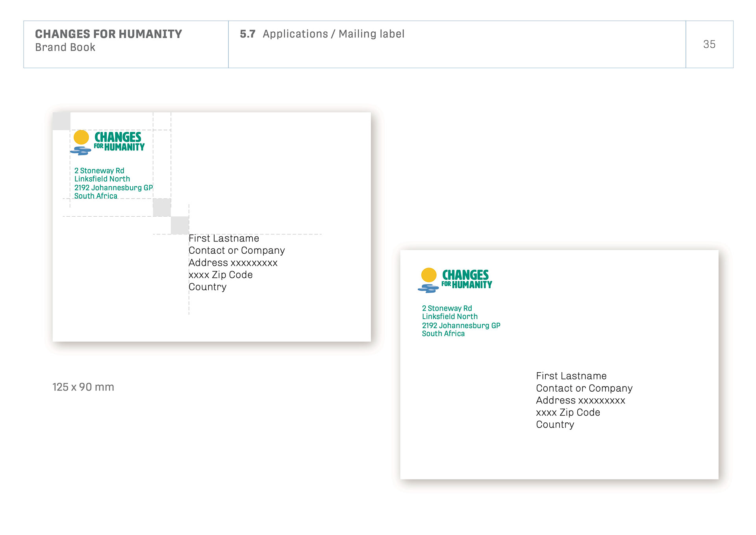Image resolution: width=756 pixels, height=535 pixels.
Task: Click the 'Brand Book' subtitle
Action: point(65,47)
